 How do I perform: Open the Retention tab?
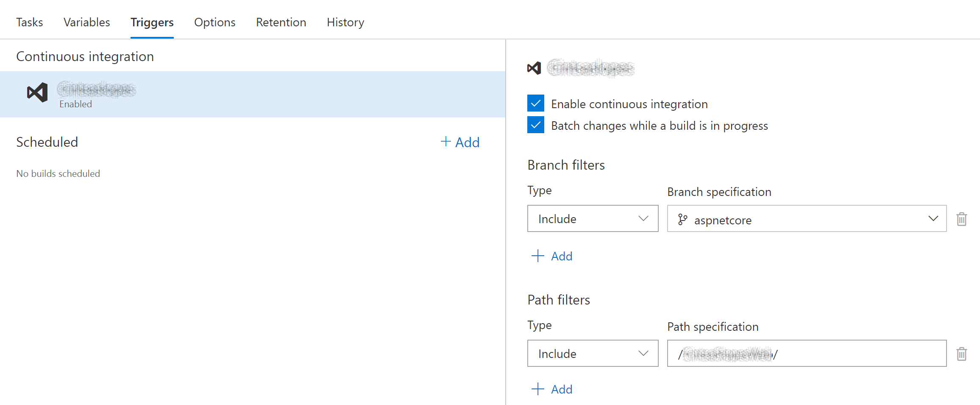281,22
